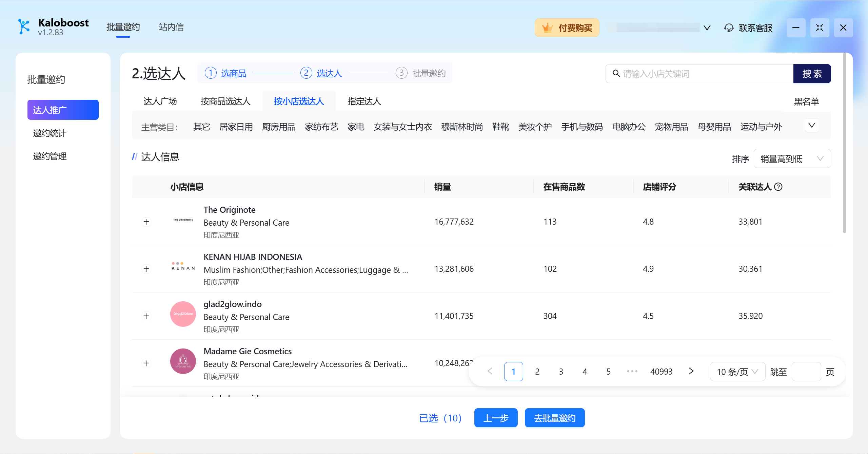This screenshot has width=868, height=454.
Task: Go to the previous page arrow
Action: coord(490,371)
